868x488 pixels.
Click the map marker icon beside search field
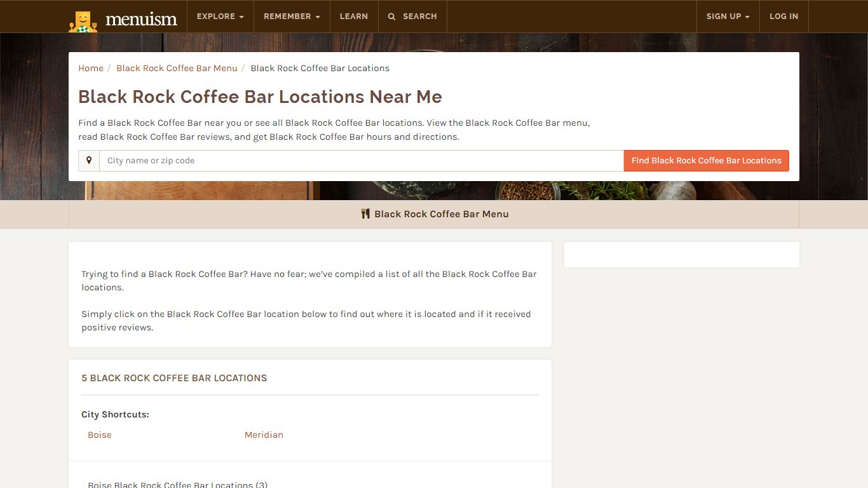click(89, 161)
